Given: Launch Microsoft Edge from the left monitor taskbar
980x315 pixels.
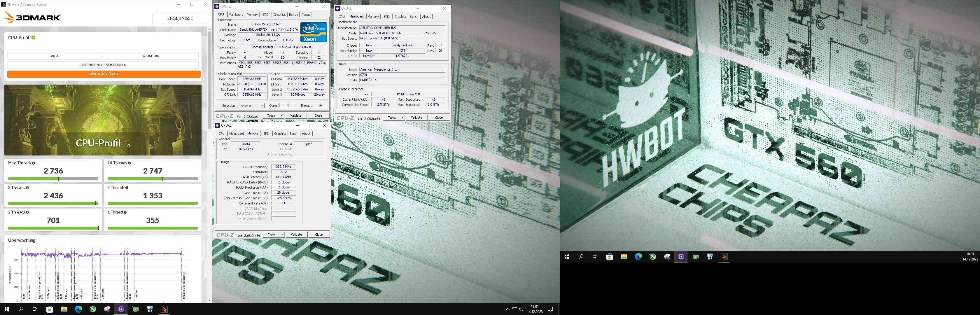Looking at the screenshot, I should click(78, 309).
